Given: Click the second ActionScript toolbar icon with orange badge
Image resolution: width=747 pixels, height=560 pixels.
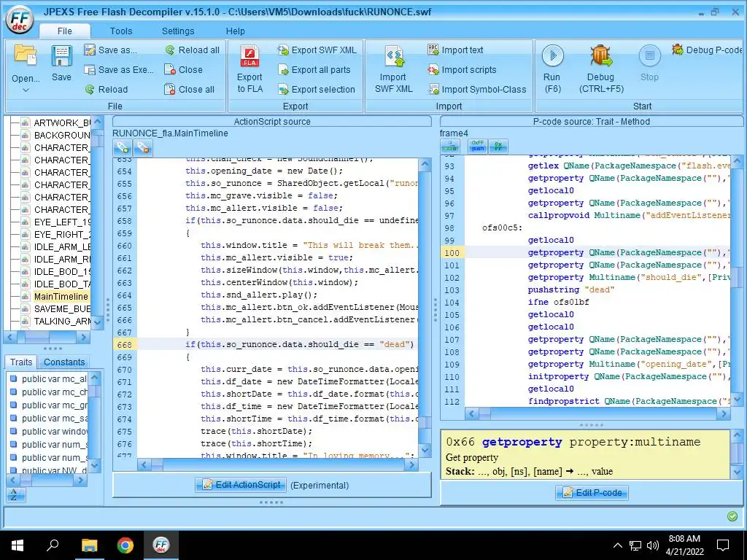Looking at the screenshot, I should [143, 148].
